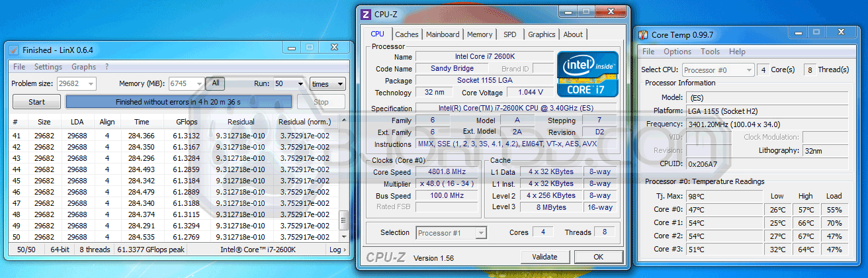
Task: Click the Bus Speed value 100.0 MHz
Action: click(447, 196)
